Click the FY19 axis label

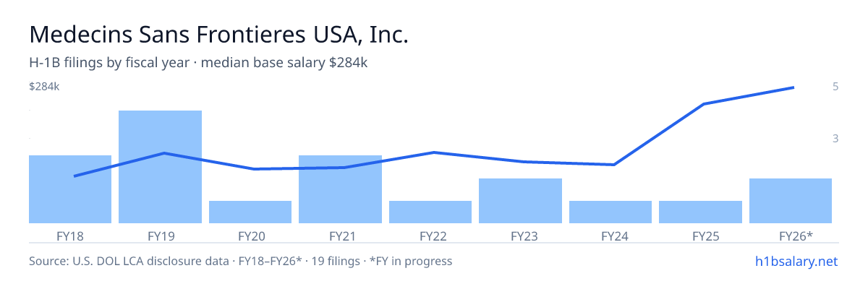[160, 236]
